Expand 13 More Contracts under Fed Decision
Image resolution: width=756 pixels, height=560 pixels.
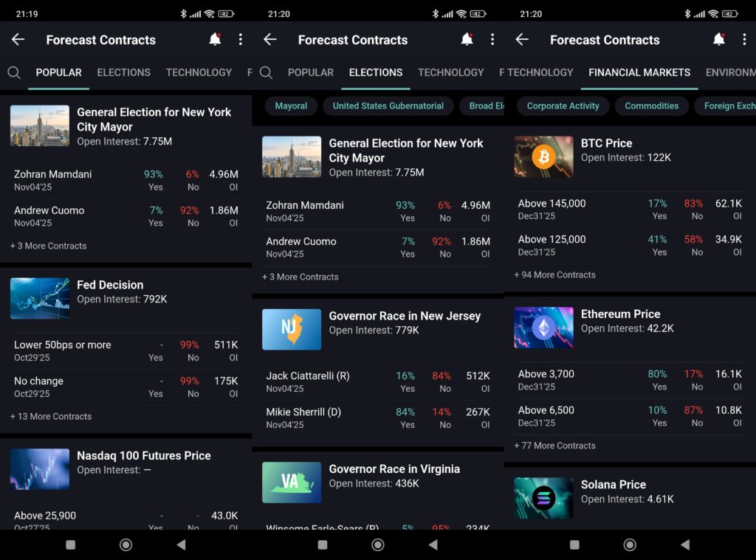point(51,417)
